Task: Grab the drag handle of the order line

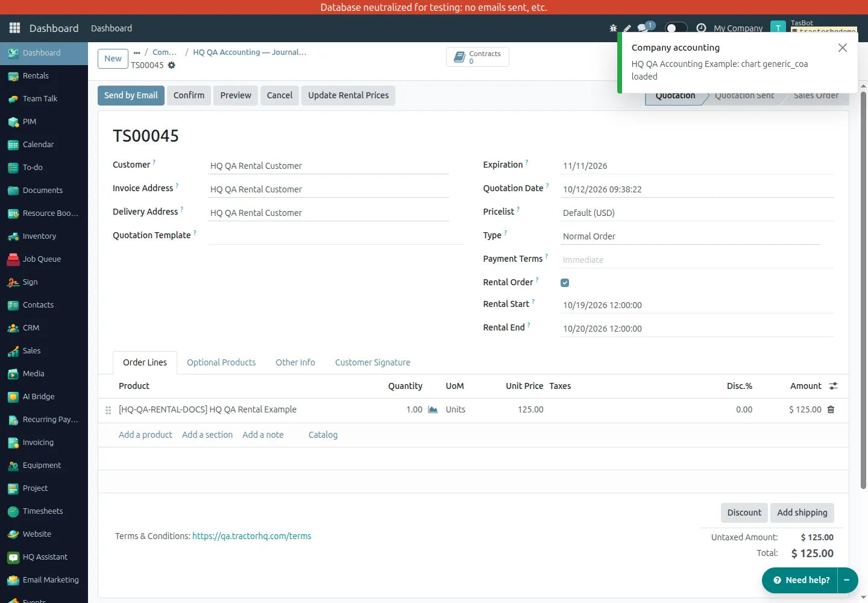Action: (x=108, y=410)
